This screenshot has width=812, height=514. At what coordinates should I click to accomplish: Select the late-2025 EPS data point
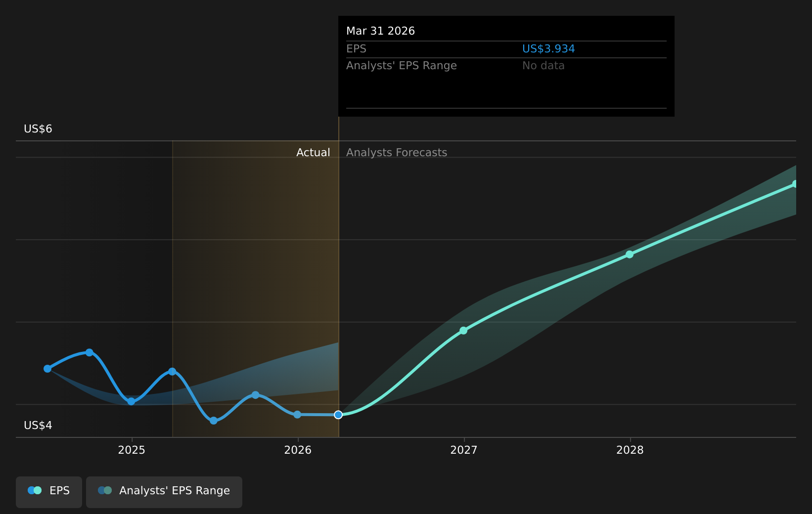click(x=255, y=395)
